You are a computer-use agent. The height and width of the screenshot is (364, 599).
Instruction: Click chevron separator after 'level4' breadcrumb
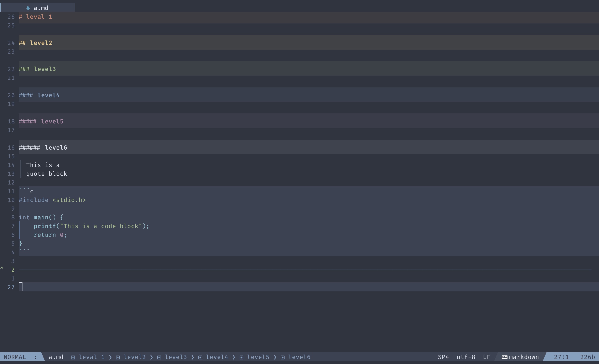pyautogui.click(x=234, y=357)
